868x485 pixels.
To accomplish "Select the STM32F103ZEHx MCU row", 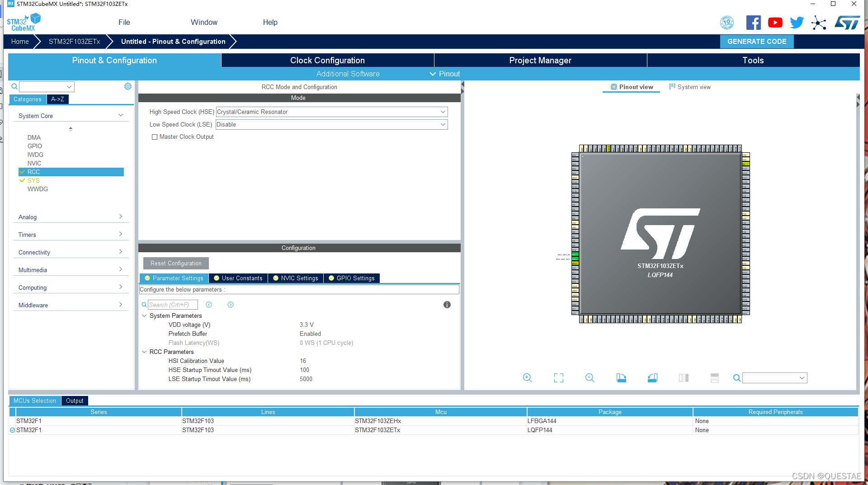I will 433,421.
